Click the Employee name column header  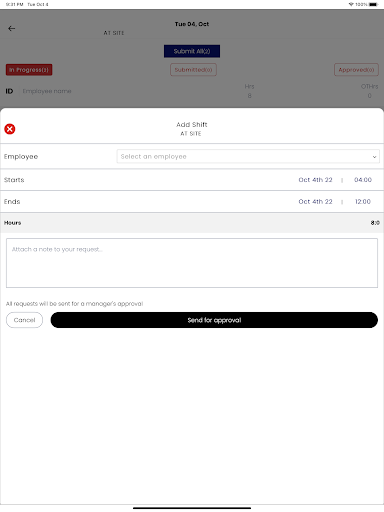click(x=47, y=91)
